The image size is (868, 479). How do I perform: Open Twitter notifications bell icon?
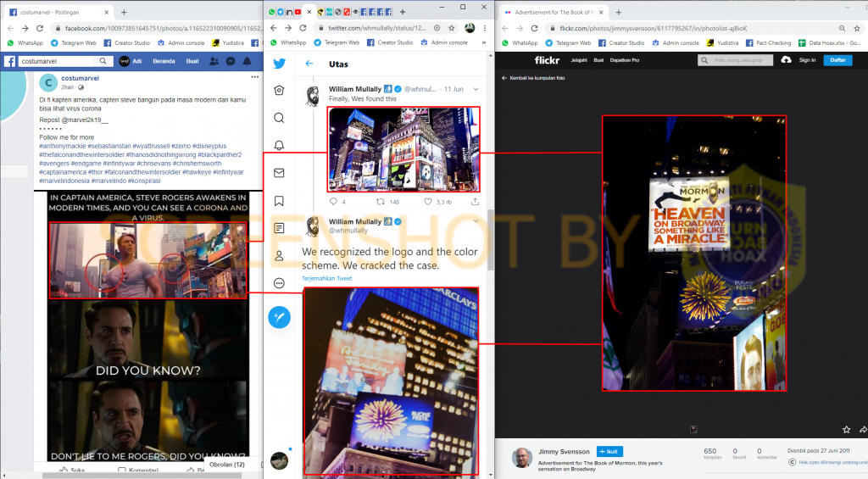(x=279, y=145)
